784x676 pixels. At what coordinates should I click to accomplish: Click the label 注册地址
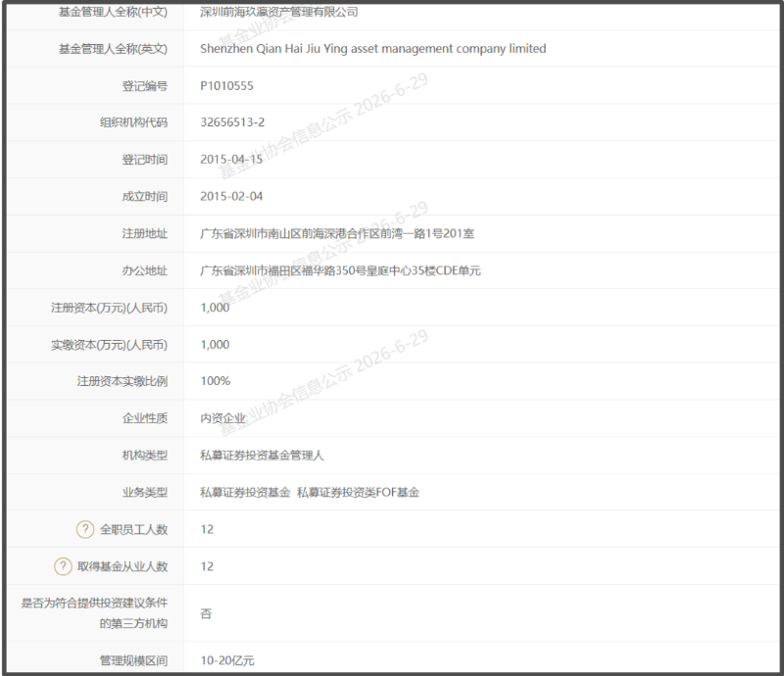(145, 233)
